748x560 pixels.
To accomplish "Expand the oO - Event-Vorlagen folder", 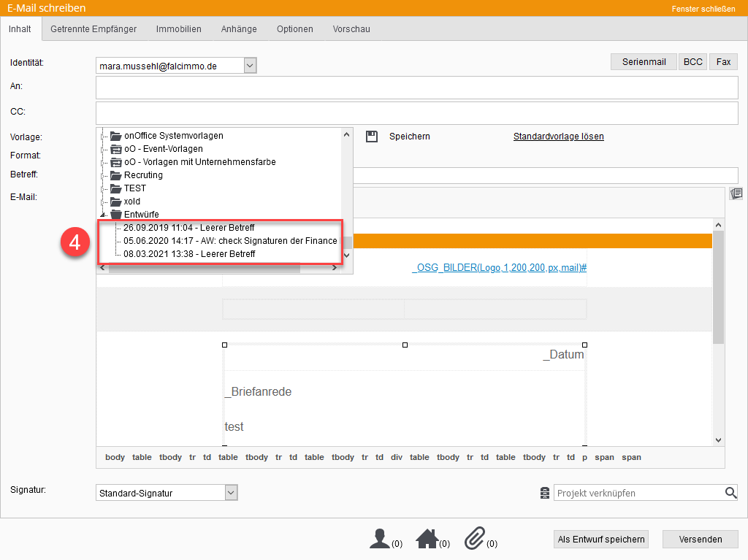I will pos(103,149).
